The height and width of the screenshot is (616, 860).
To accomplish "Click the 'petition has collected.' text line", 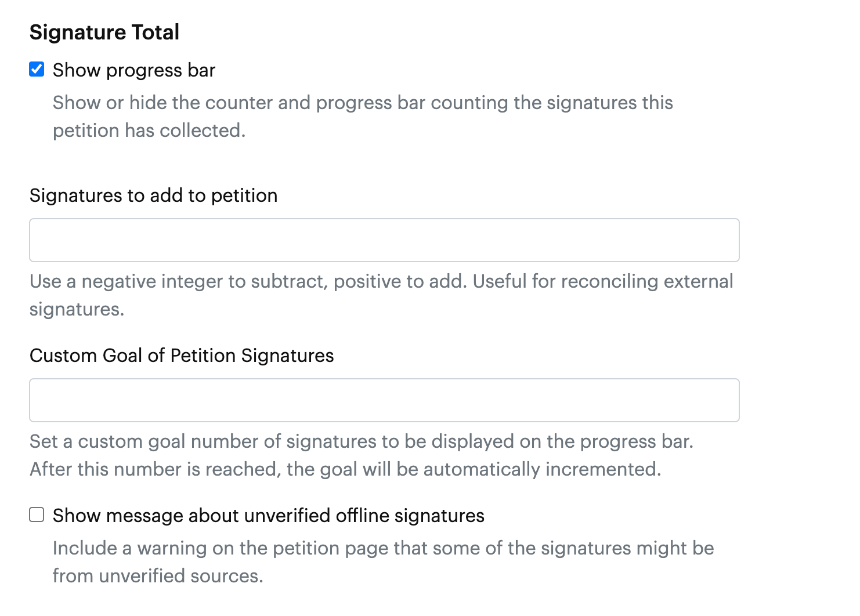I will point(149,131).
